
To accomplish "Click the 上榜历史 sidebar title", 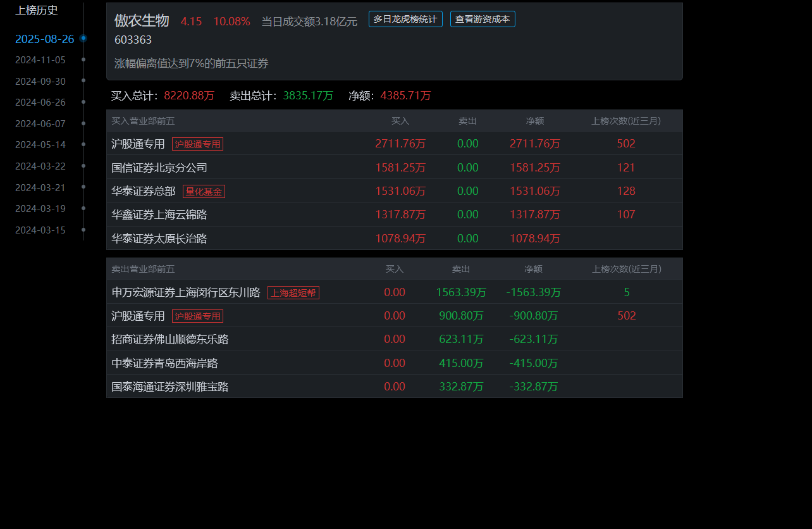I will pos(37,10).
